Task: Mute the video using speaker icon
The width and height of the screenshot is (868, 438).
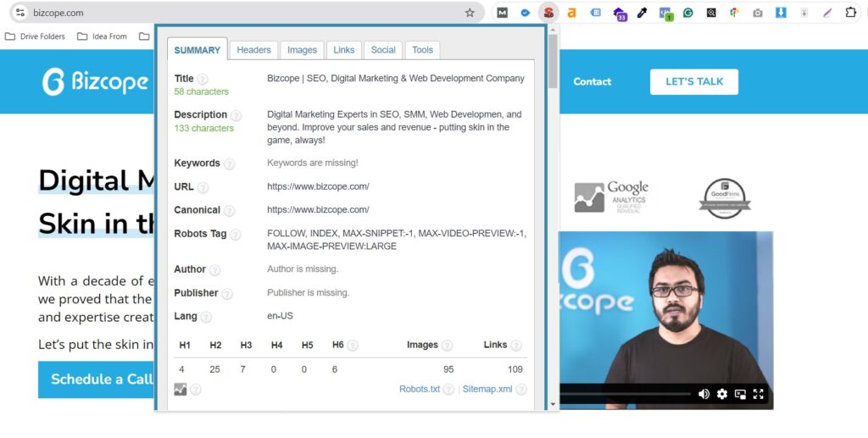Action: [x=704, y=394]
